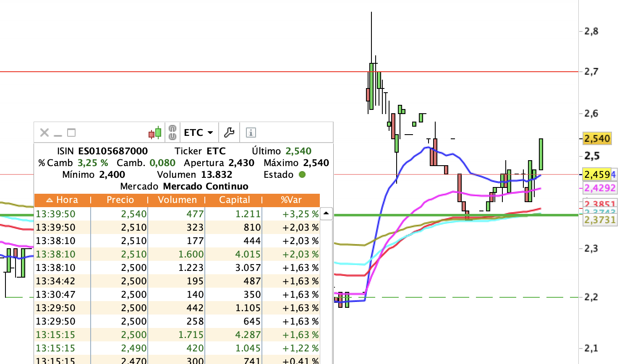Sort trades by %Var column

(291, 200)
